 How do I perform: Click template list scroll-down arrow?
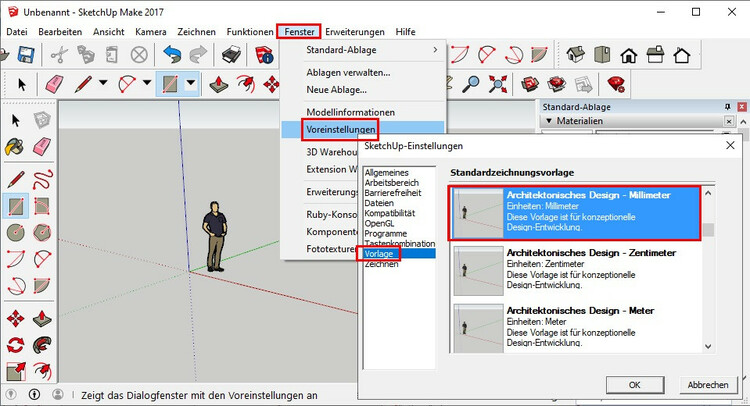708,346
